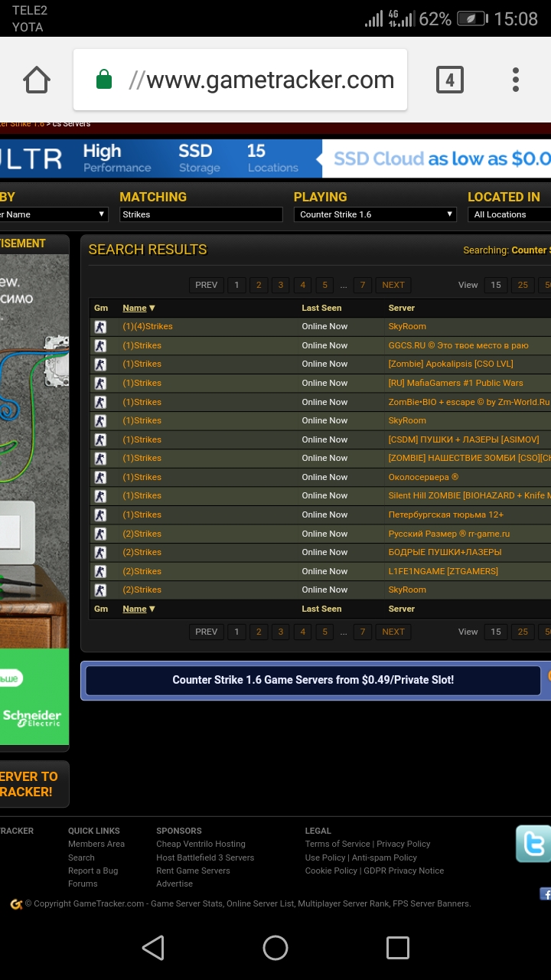551x980 pixels.
Task: Open the L1FE1NGAME [ZTGAMERS] server link
Action: (x=443, y=571)
